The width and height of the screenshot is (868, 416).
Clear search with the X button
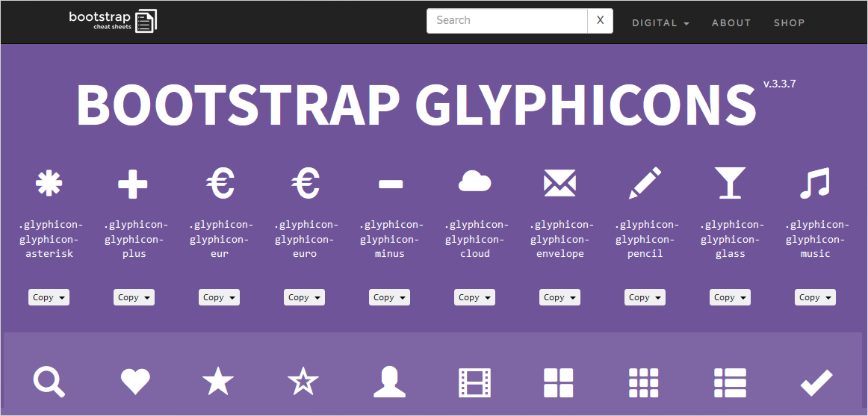pyautogui.click(x=600, y=21)
